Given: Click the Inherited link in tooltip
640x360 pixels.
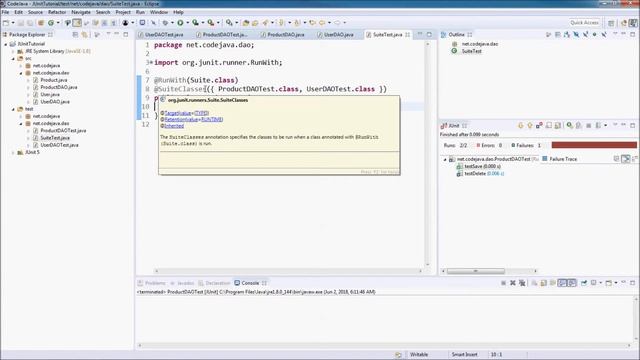Looking at the screenshot, I should [x=174, y=126].
